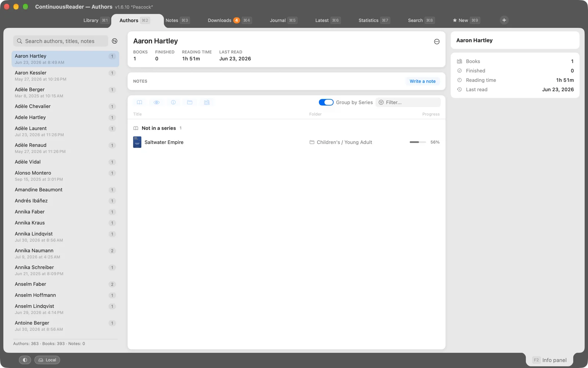Viewport: 588px width, 368px height.
Task: Open the Search tab
Action: pos(421,20)
